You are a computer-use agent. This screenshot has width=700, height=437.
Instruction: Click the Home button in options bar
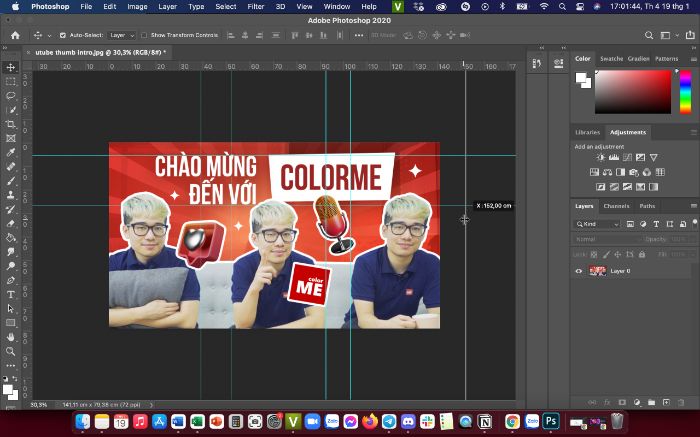point(15,35)
